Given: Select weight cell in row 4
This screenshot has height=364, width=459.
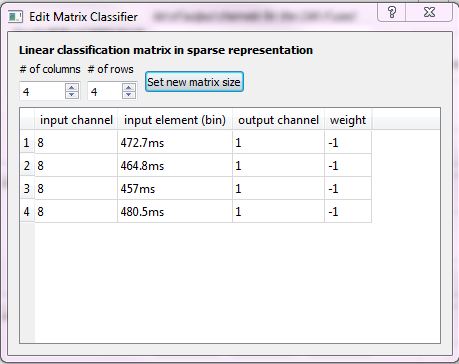Looking at the screenshot, I should click(348, 212).
